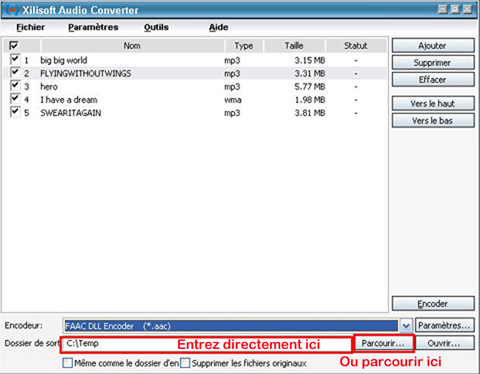The image size is (480, 374).
Task: Open the Aide menu
Action: pos(219,27)
